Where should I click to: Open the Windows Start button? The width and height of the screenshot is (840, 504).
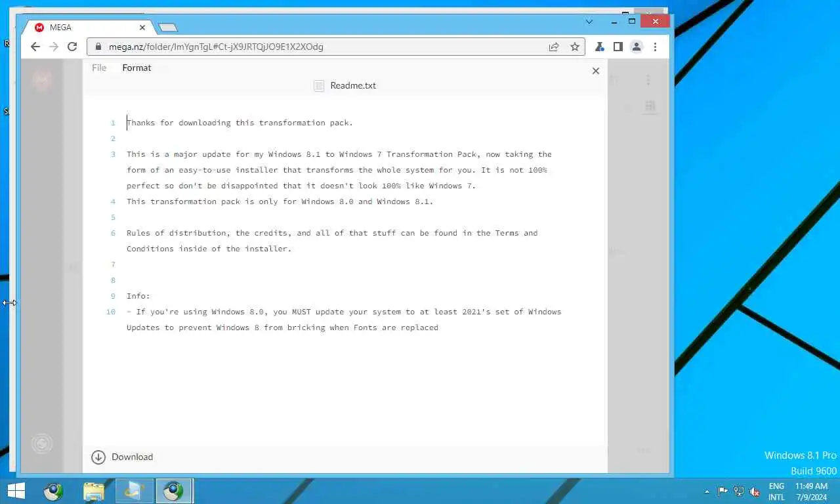click(16, 491)
